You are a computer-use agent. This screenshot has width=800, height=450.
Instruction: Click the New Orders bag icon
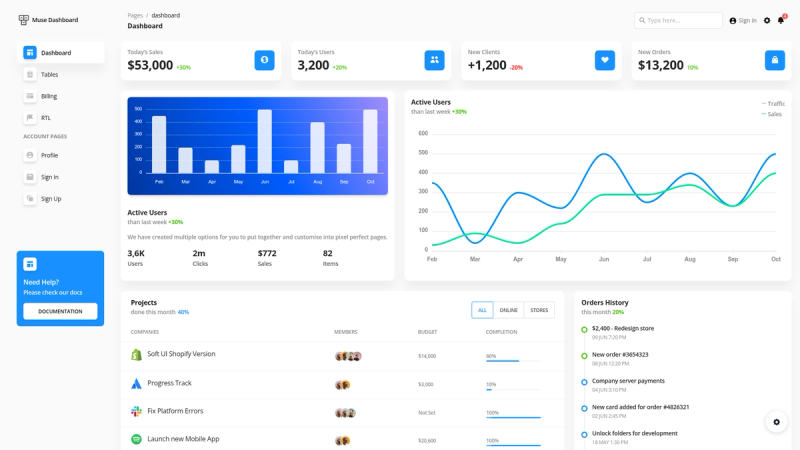pyautogui.click(x=774, y=60)
